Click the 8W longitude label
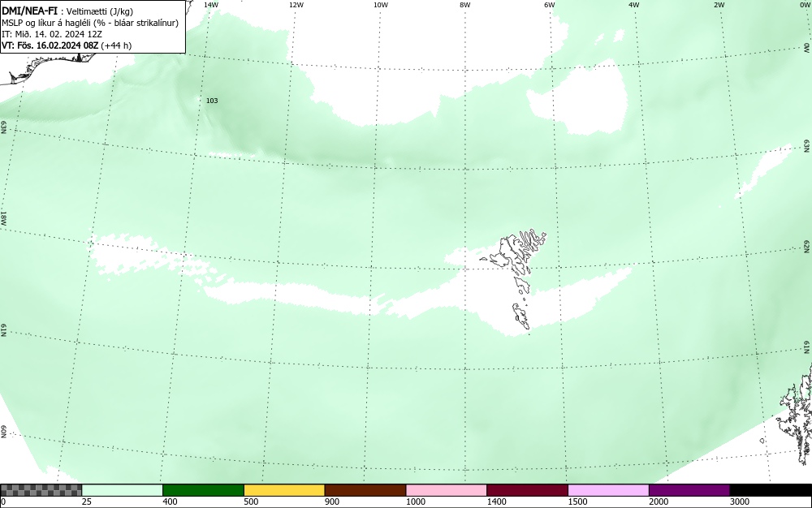This screenshot has width=812, height=508. point(465,5)
